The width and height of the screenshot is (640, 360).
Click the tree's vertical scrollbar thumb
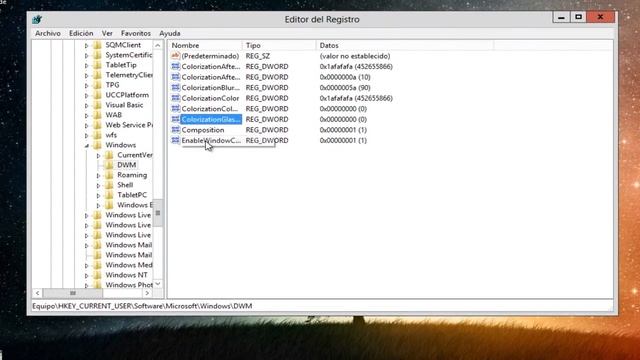point(158,213)
